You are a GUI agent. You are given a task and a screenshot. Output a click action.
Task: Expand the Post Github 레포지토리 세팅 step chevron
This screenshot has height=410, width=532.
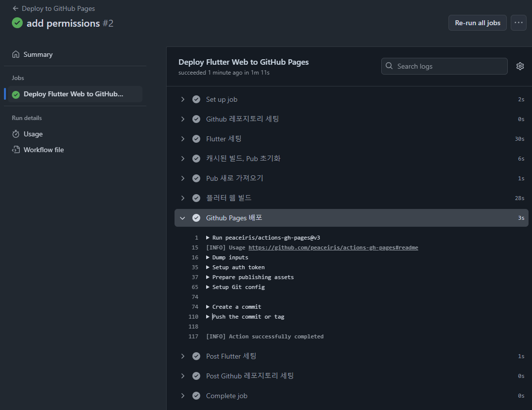(x=182, y=376)
